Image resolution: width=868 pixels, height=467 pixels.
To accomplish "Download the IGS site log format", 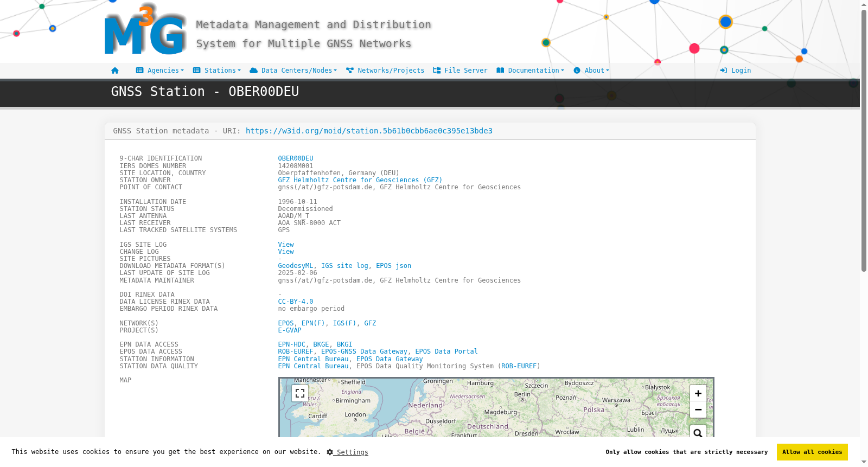I will 344,266.
